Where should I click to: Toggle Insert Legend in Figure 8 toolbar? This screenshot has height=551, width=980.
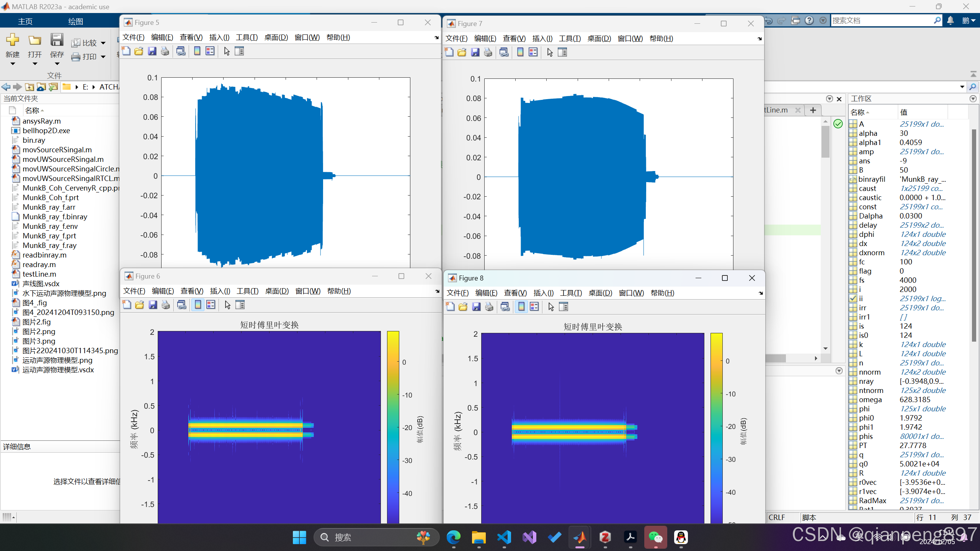[x=534, y=307]
